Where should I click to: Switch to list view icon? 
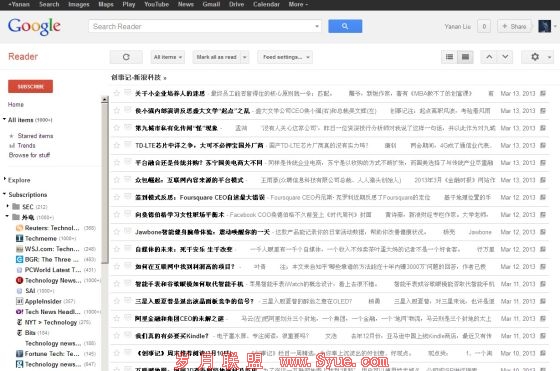[449, 57]
